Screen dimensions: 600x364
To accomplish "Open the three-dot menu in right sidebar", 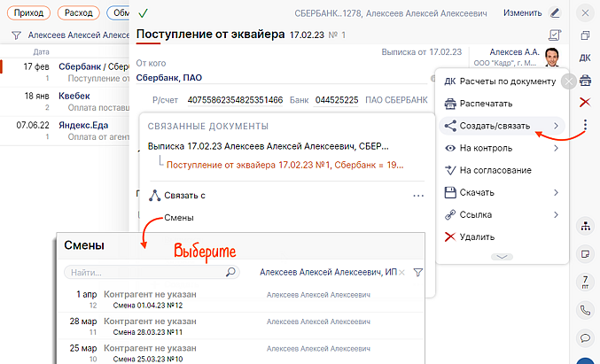I will tap(585, 126).
